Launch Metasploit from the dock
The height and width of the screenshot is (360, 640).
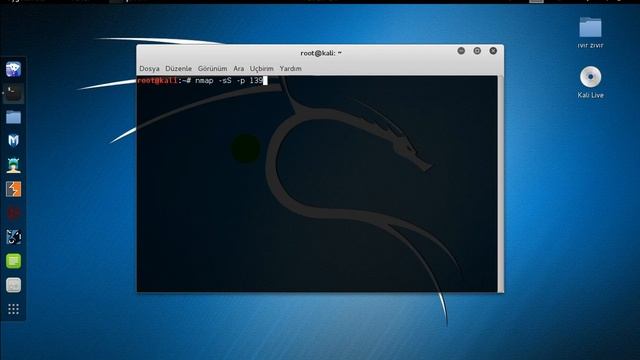13,141
